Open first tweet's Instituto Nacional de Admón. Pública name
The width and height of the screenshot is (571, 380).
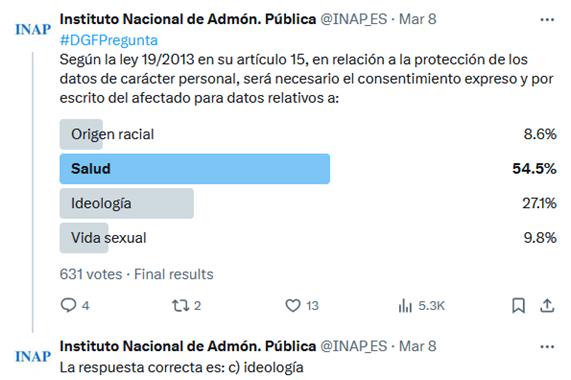tap(188, 19)
